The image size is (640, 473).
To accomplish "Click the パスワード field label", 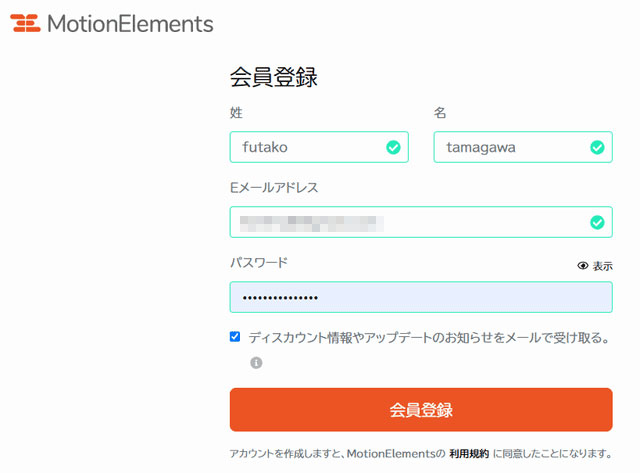I will click(259, 262).
